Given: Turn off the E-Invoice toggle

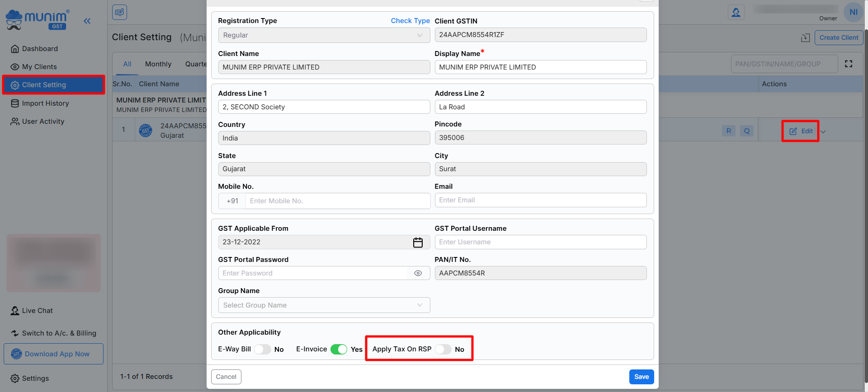Looking at the screenshot, I should click(339, 350).
